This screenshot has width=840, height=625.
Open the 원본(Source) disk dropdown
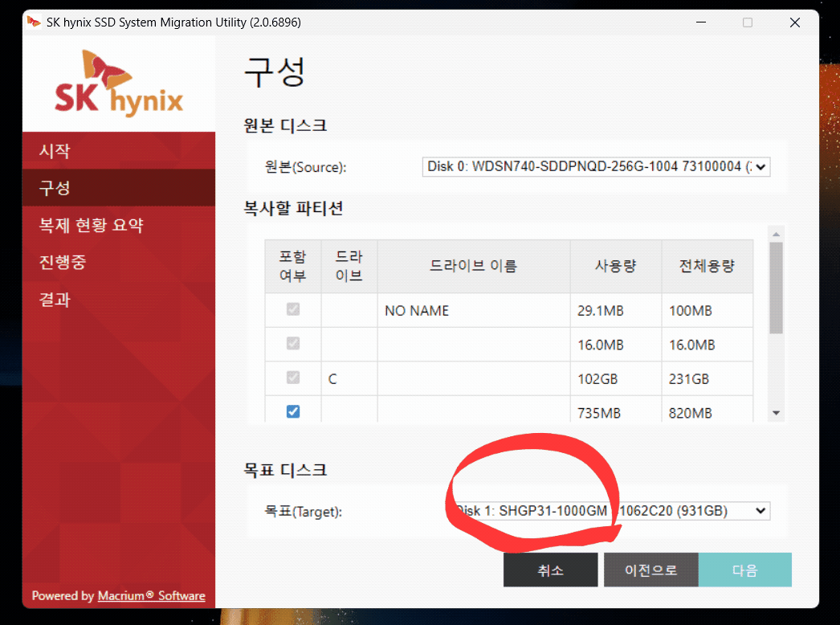click(x=596, y=167)
